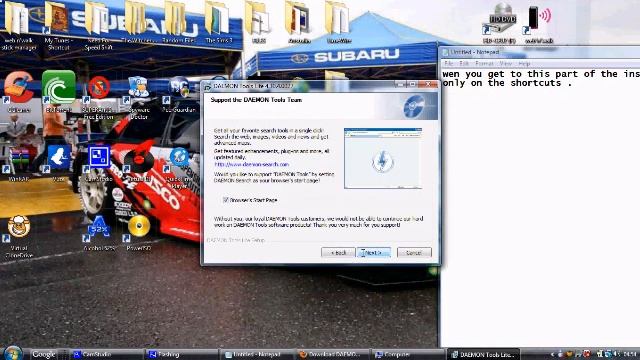This screenshot has height=360, width=640.
Task: Open Notepad View menu
Action: [506, 64]
